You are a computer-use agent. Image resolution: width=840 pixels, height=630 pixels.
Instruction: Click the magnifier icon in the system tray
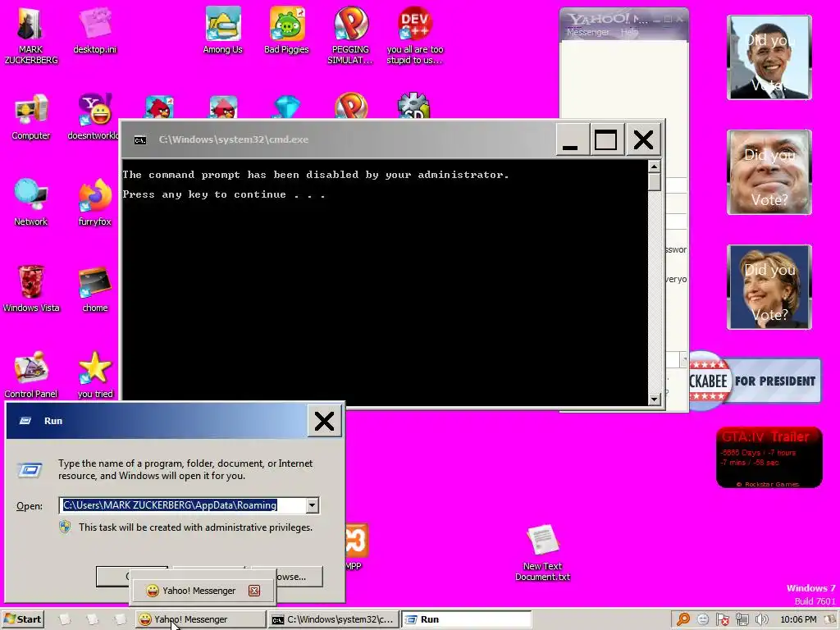[x=683, y=619]
